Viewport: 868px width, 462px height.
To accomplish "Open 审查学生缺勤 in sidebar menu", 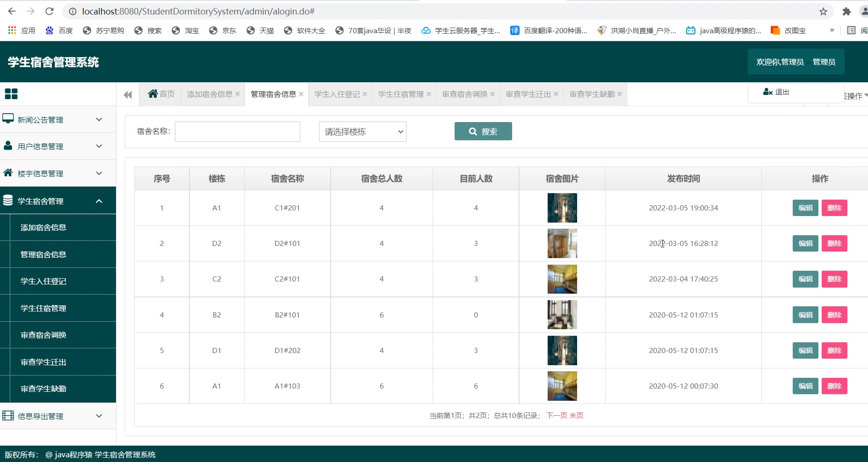I will pos(43,389).
